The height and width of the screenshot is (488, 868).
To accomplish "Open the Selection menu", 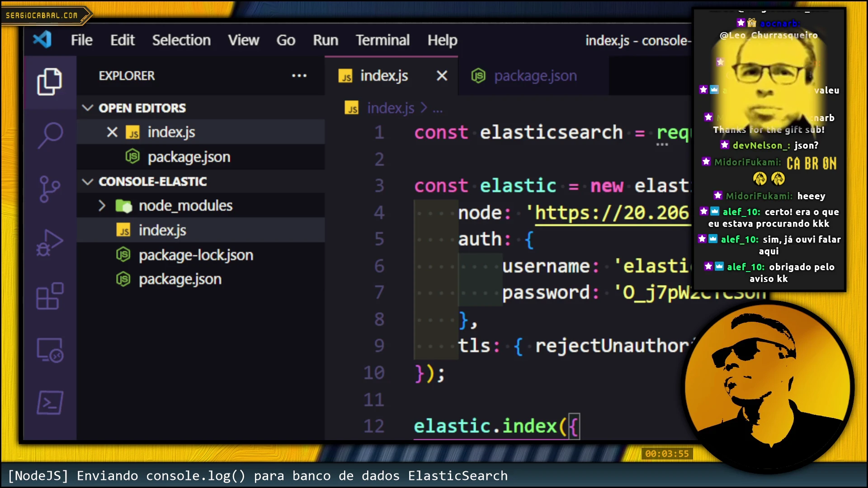I will tap(181, 40).
